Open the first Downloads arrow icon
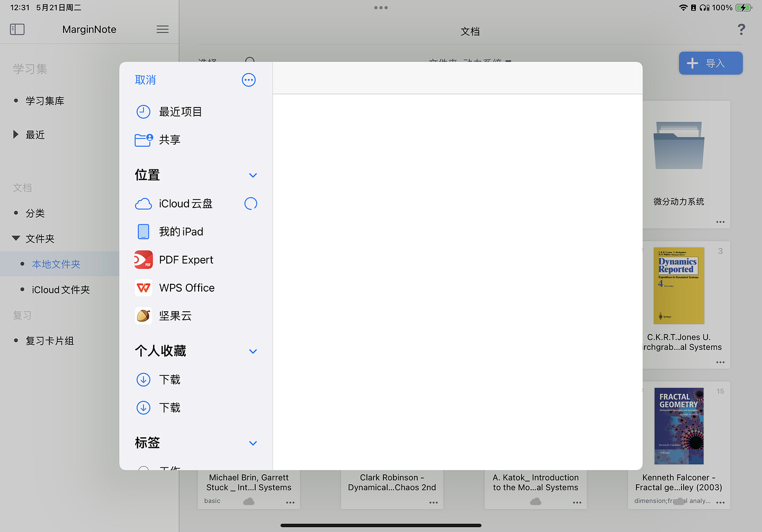 coord(144,380)
